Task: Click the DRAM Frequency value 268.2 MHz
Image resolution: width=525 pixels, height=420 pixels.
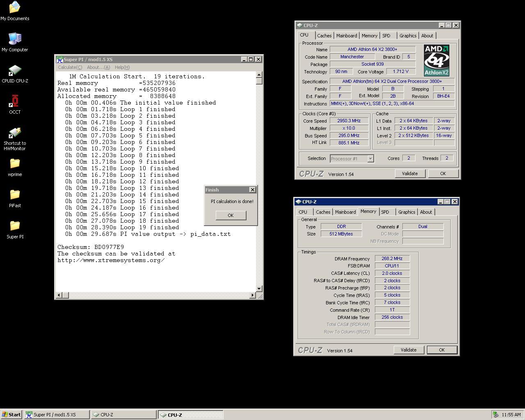Action: (392, 259)
